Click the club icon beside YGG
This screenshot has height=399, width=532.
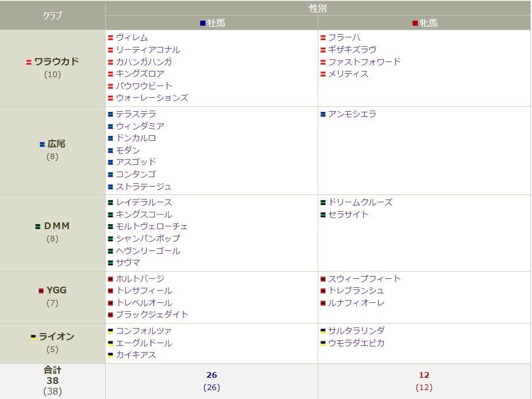[40, 290]
